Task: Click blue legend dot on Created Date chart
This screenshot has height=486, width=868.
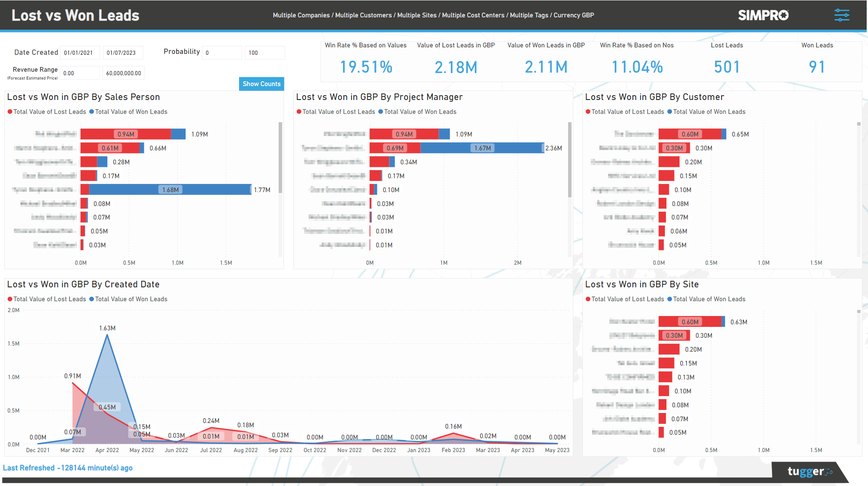Action: (92, 299)
